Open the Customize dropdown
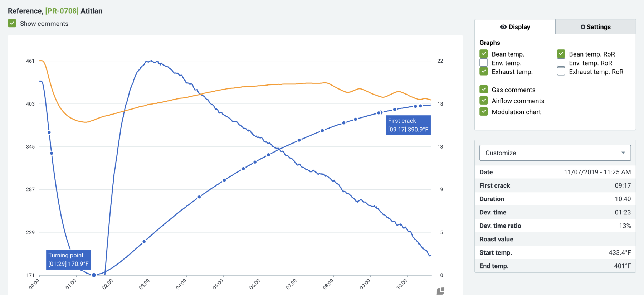Viewport: 644px width, 295px height. click(555, 153)
